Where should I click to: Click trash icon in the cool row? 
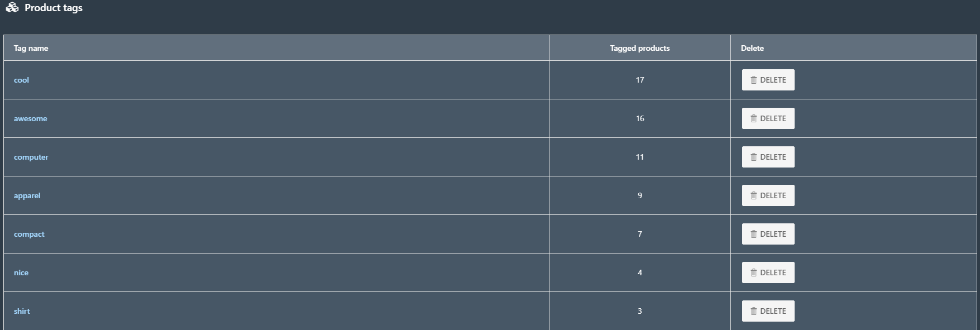(x=753, y=80)
